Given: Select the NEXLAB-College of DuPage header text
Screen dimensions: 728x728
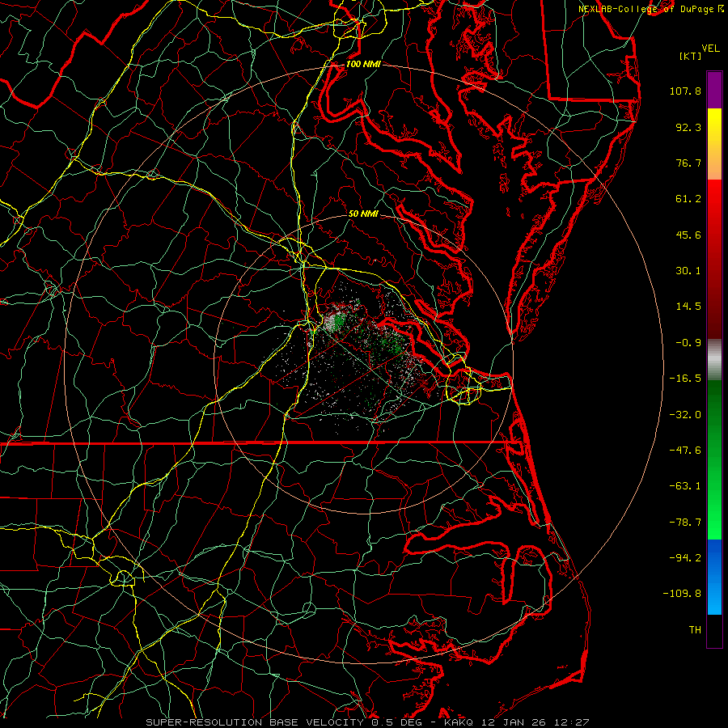Looking at the screenshot, I should [648, 9].
